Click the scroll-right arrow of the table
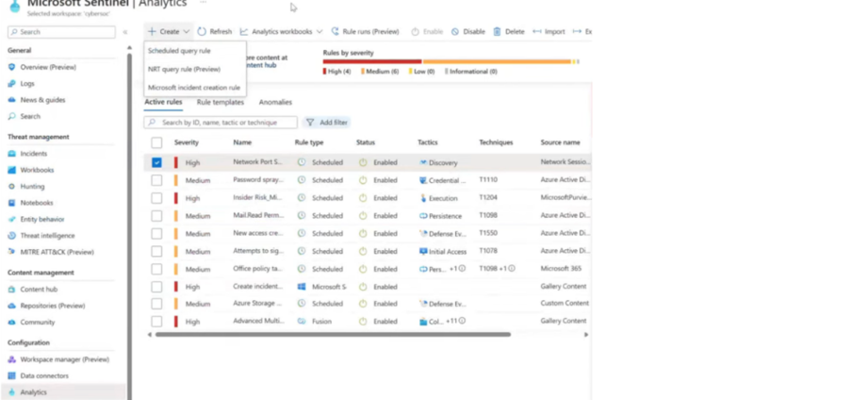 pyautogui.click(x=586, y=335)
